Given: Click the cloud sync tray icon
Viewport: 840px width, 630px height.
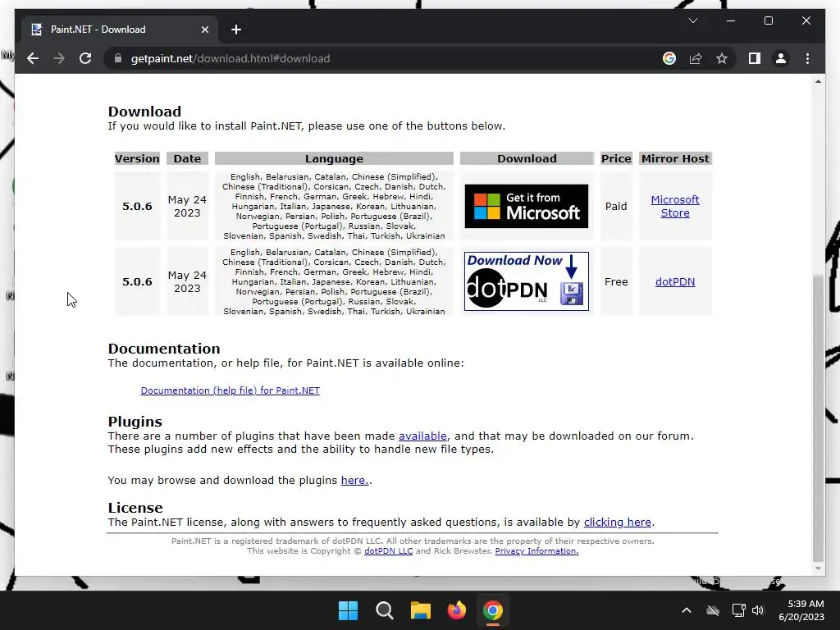Looking at the screenshot, I should tap(713, 610).
